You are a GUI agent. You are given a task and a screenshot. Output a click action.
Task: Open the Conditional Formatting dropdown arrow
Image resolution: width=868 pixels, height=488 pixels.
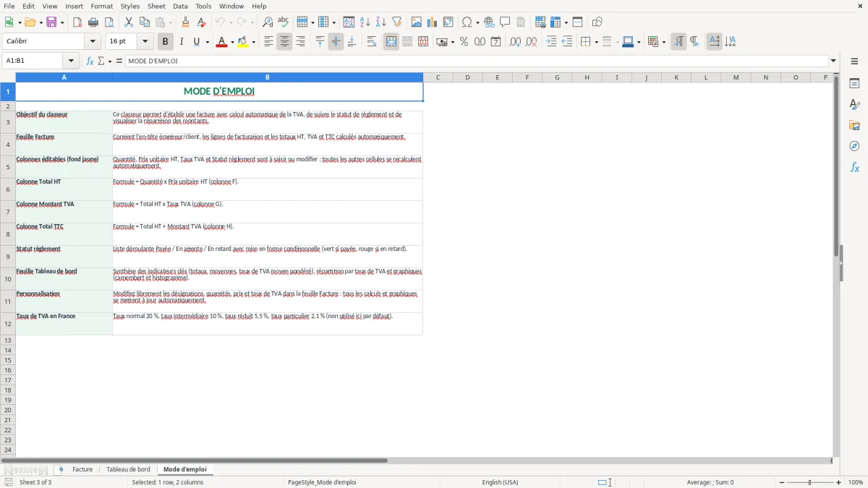pyautogui.click(x=663, y=42)
